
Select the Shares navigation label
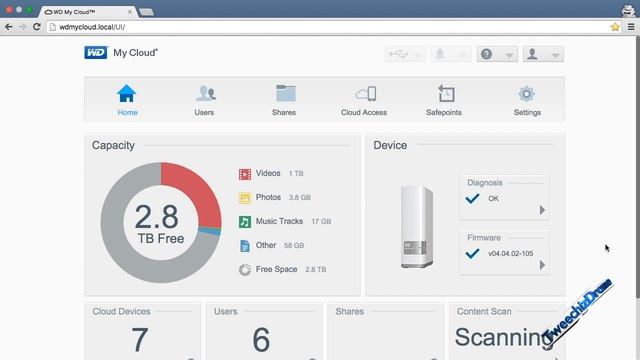click(284, 112)
